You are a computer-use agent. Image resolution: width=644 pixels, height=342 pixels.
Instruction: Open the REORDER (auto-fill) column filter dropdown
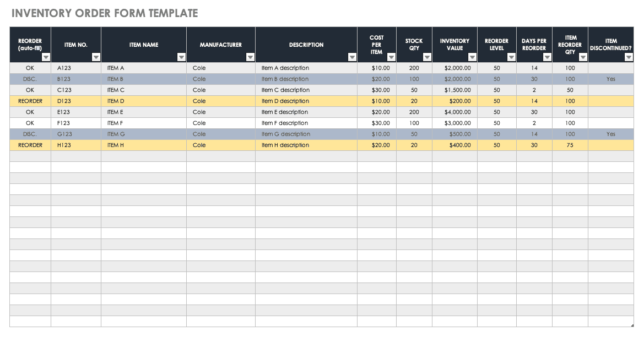(x=46, y=57)
